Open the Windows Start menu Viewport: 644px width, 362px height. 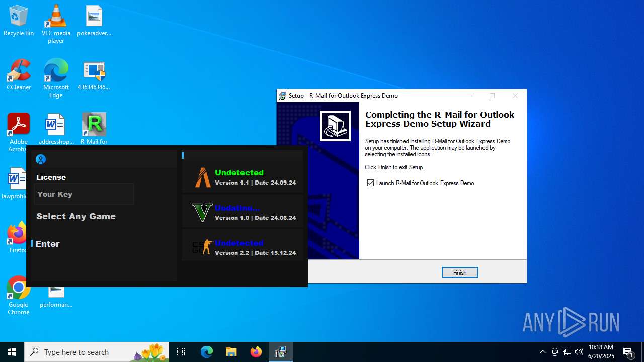[12, 352]
